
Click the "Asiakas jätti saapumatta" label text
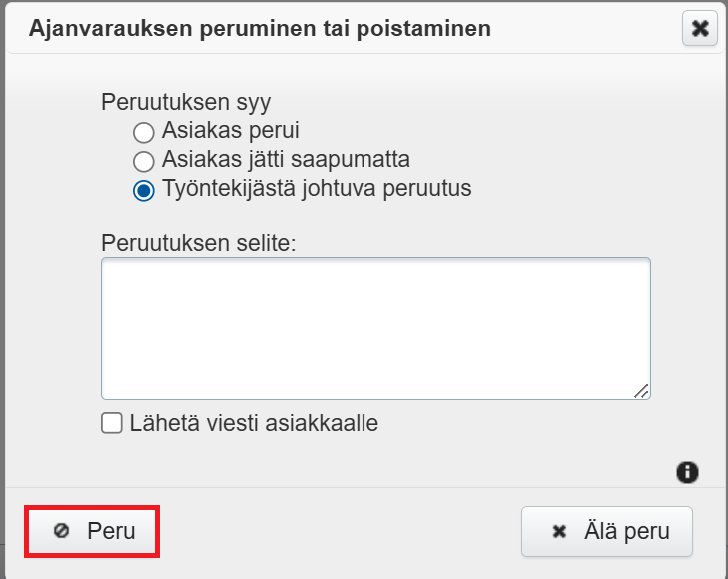(x=286, y=159)
